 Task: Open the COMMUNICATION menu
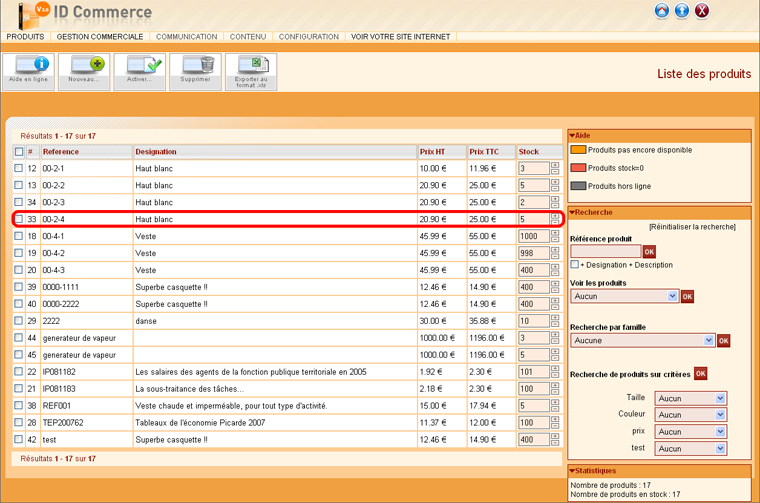[x=187, y=37]
